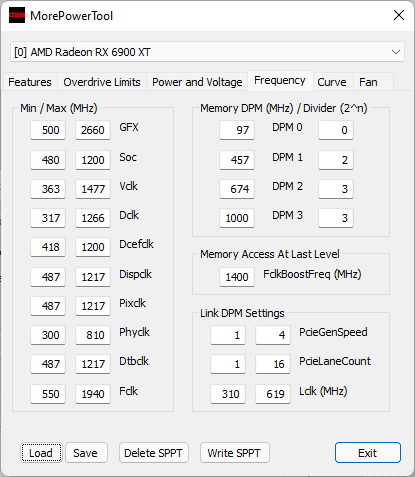Image resolution: width=415 pixels, height=477 pixels.
Task: Open the Curve tab
Action: [x=332, y=82]
